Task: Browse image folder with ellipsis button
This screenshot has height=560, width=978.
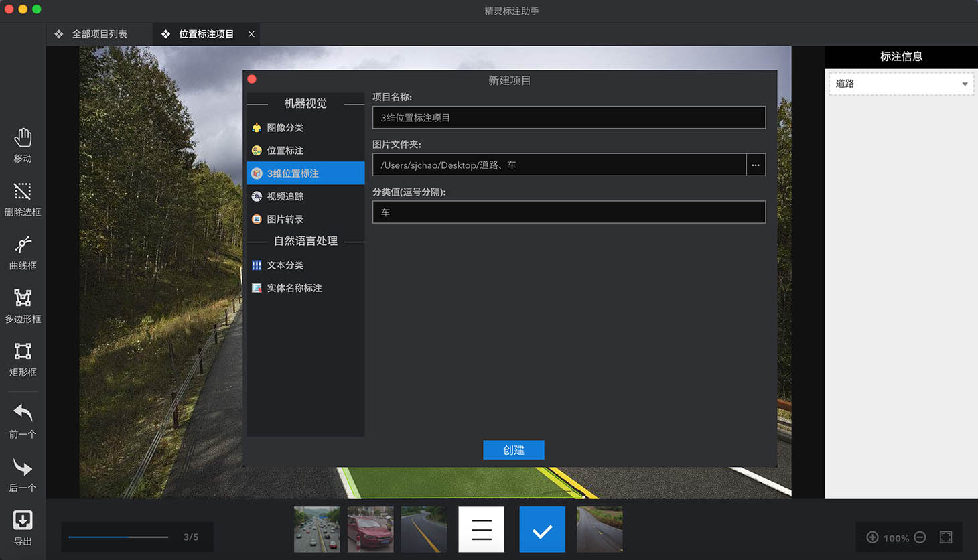Action: tap(756, 165)
